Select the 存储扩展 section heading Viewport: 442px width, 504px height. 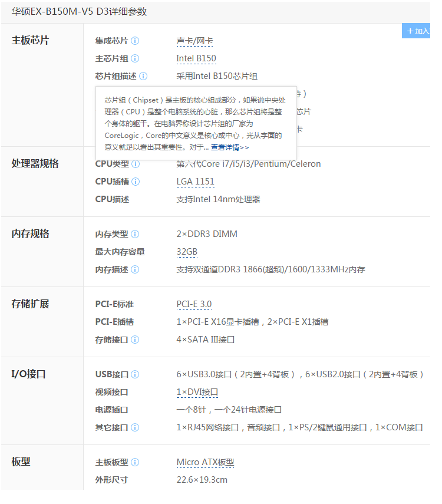[30, 304]
